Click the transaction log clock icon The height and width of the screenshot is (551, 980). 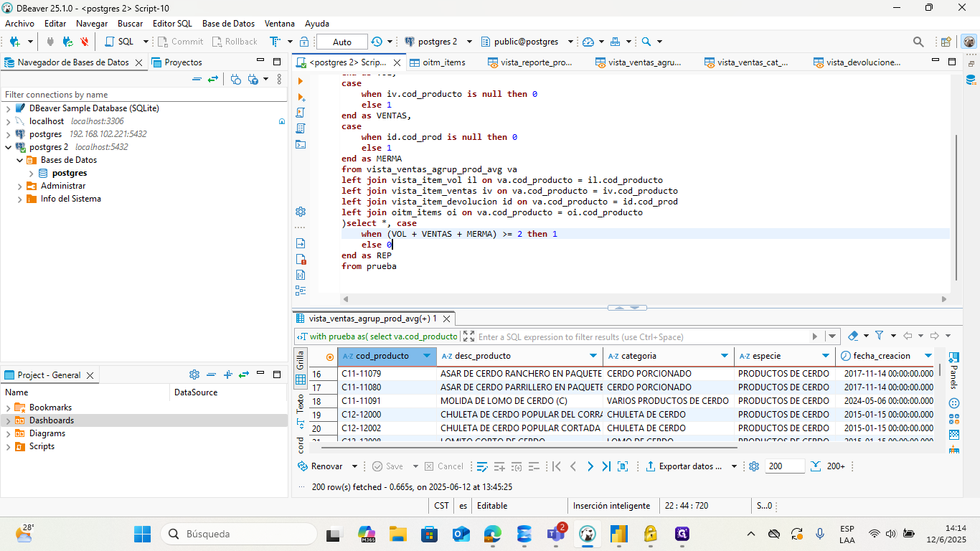377,42
